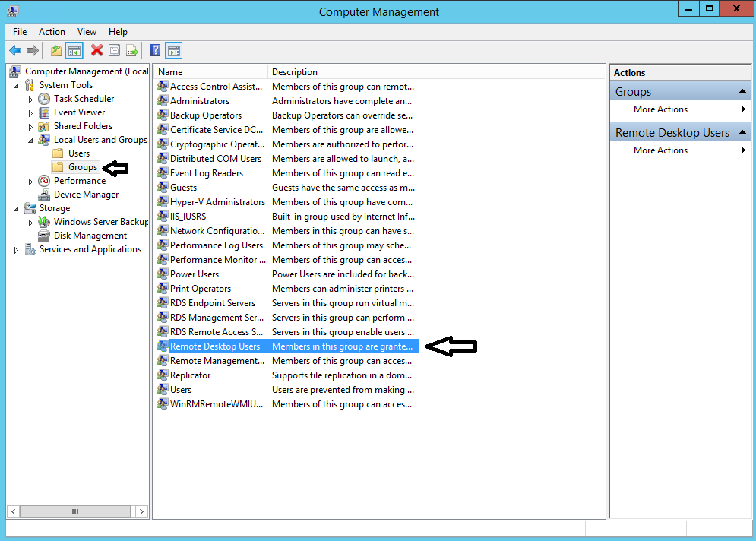Expand the Event Viewer node
This screenshot has height=541, width=756.
(x=30, y=113)
